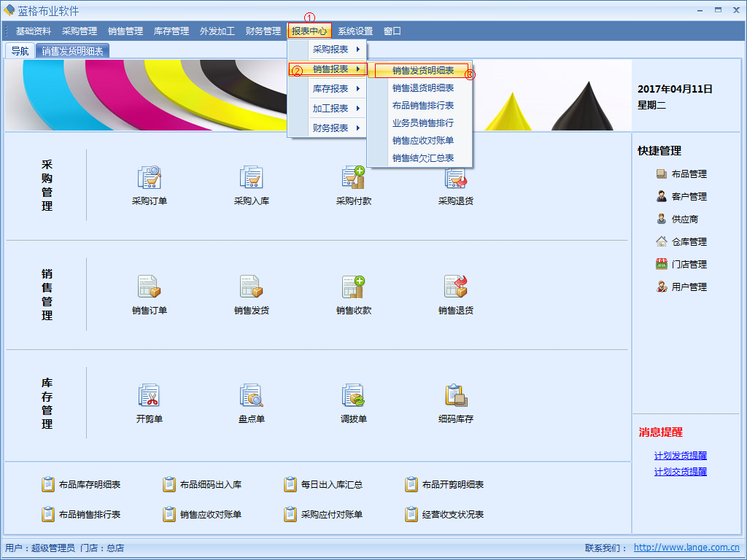
Task: Open 客户管理 in quick management
Action: pos(689,197)
